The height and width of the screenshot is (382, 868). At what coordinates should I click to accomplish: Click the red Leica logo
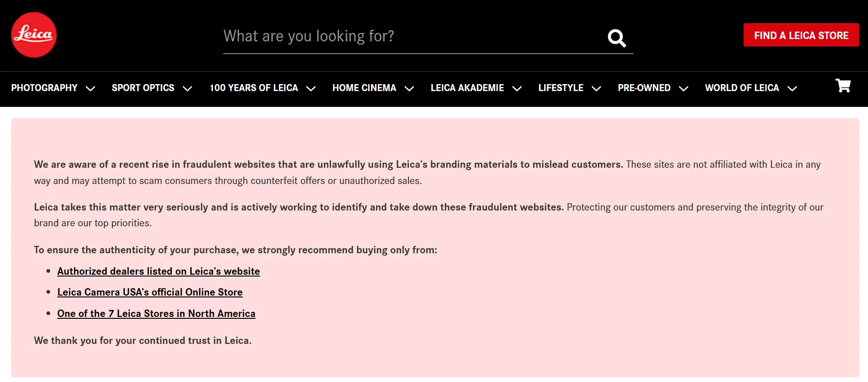(x=34, y=35)
